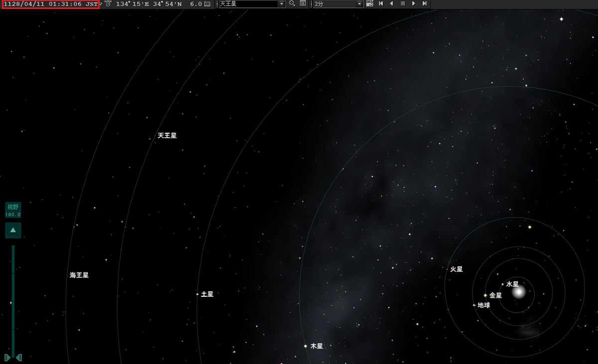The width and height of the screenshot is (598, 364).
Task: Click the up triangle zoom button
Action: point(13,230)
